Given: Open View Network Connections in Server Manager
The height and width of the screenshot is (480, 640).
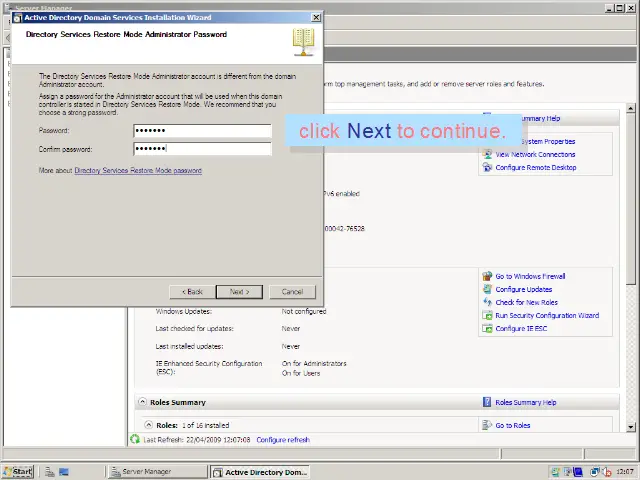Looking at the screenshot, I should [x=535, y=154].
